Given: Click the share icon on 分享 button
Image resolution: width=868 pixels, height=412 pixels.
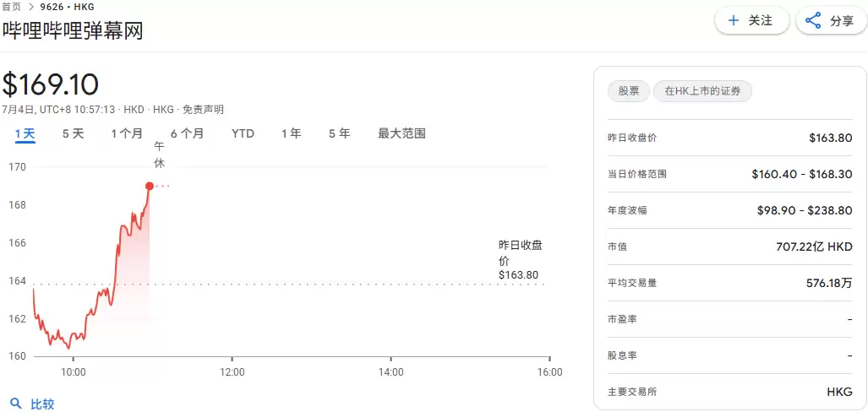Looking at the screenshot, I should tap(813, 21).
